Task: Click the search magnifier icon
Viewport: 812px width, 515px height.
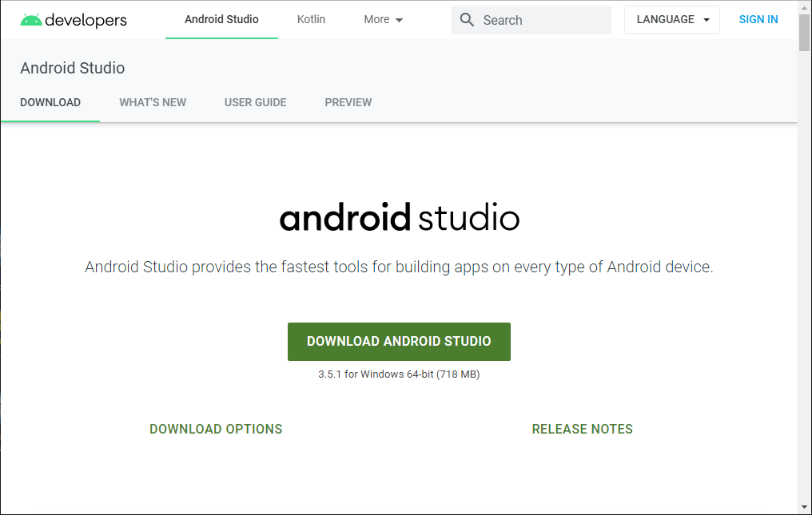Action: [x=467, y=19]
